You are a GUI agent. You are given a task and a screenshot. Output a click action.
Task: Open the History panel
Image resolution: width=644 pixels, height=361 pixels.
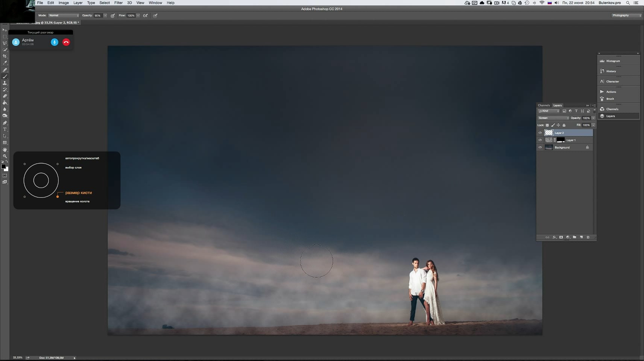611,71
